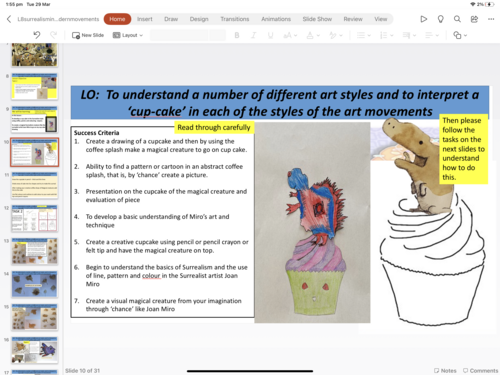
Task: Select slide 9 thumbnail
Action: [x=35, y=119]
